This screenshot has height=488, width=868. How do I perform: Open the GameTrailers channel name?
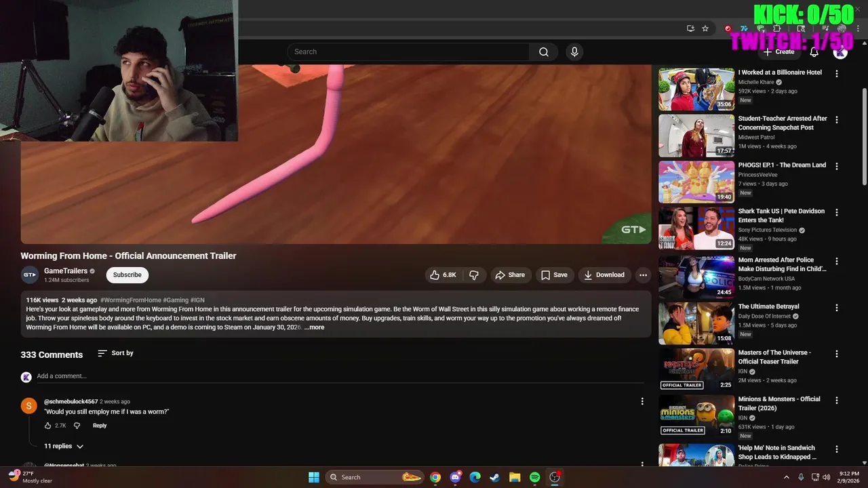[x=66, y=271]
